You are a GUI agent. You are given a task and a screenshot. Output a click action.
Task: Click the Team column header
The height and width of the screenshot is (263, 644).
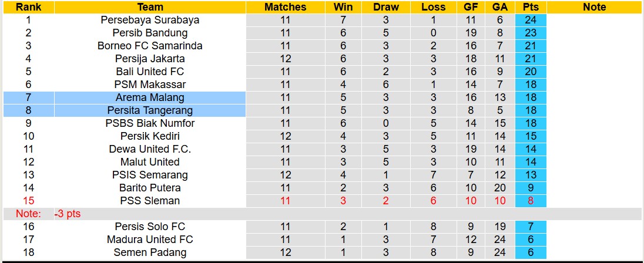[x=150, y=7]
